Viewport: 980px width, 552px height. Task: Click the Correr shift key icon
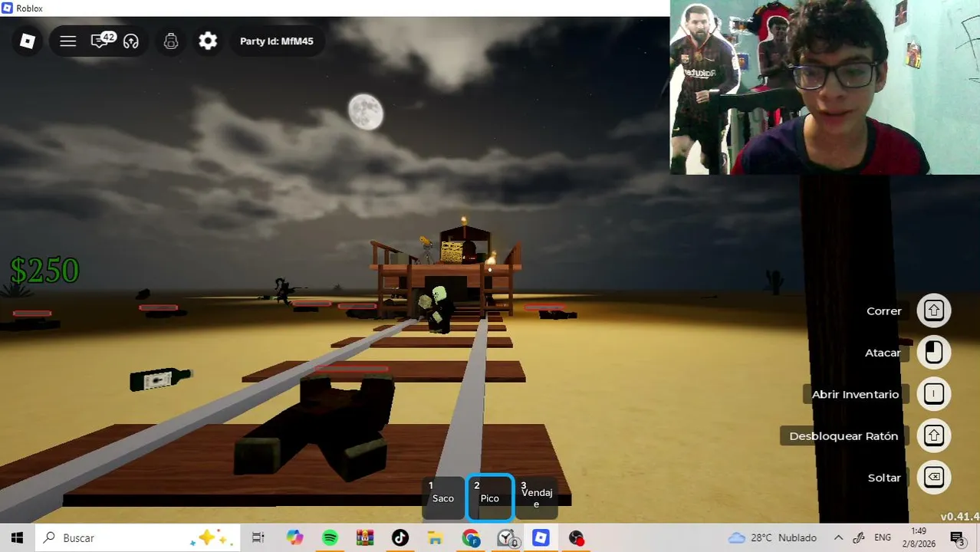(933, 310)
